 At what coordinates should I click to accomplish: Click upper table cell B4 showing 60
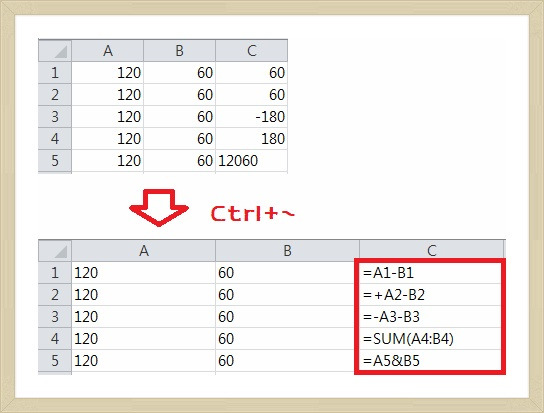[179, 138]
